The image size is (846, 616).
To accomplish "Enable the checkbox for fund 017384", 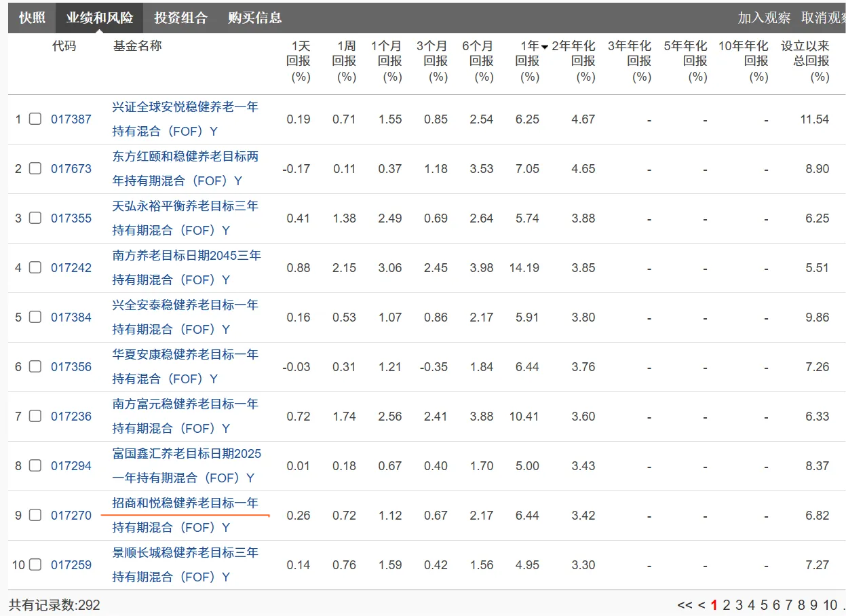I will coord(35,317).
